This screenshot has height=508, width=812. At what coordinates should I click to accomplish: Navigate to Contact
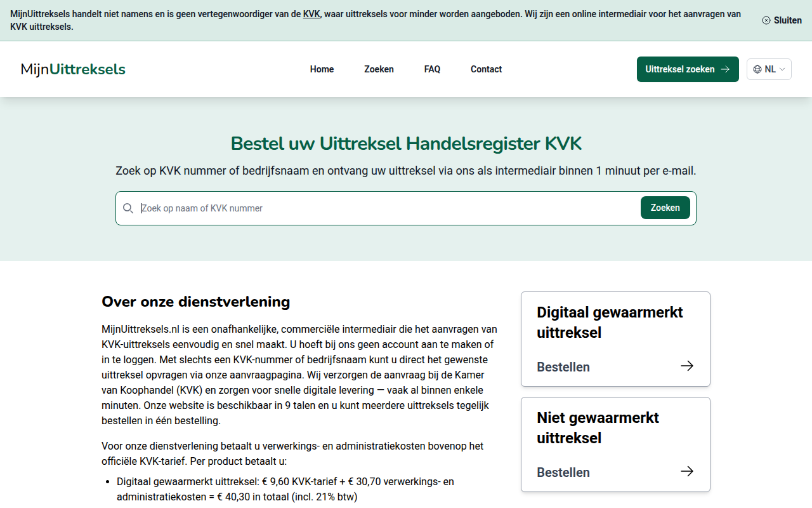tap(486, 69)
